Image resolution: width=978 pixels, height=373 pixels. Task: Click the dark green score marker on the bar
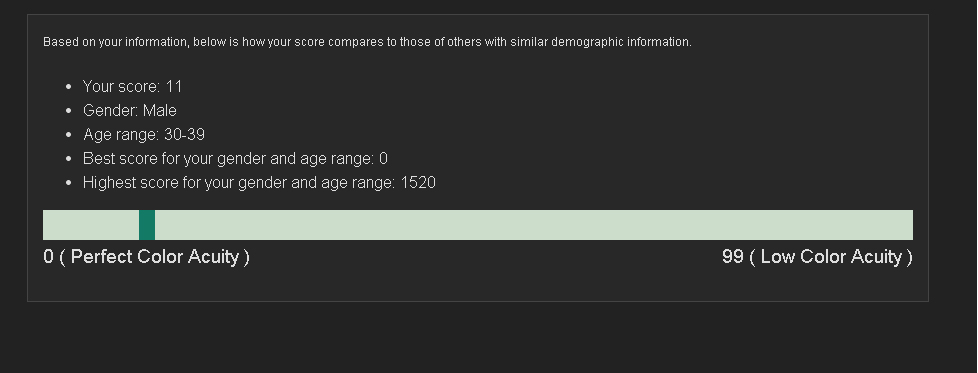pos(147,225)
